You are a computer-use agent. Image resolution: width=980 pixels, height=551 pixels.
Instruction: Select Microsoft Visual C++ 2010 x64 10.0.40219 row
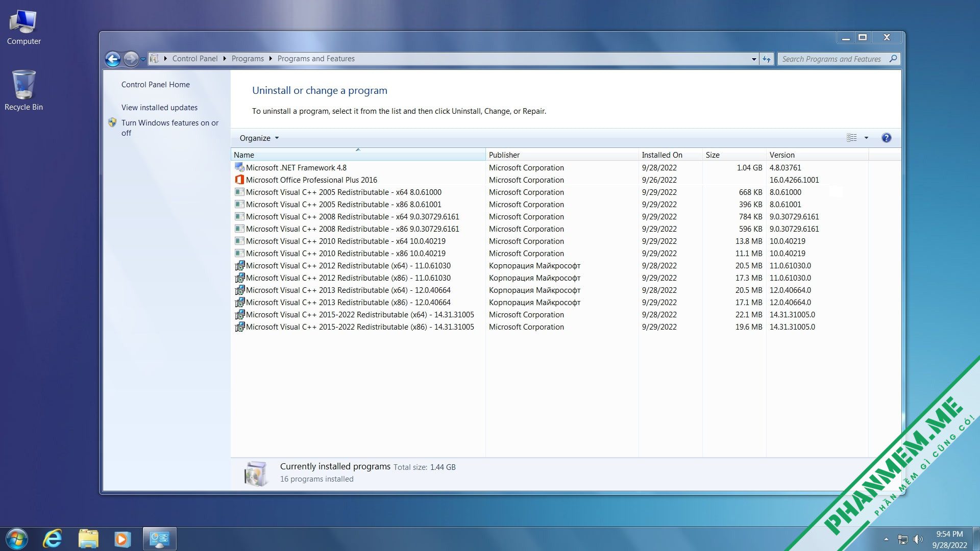(x=549, y=241)
